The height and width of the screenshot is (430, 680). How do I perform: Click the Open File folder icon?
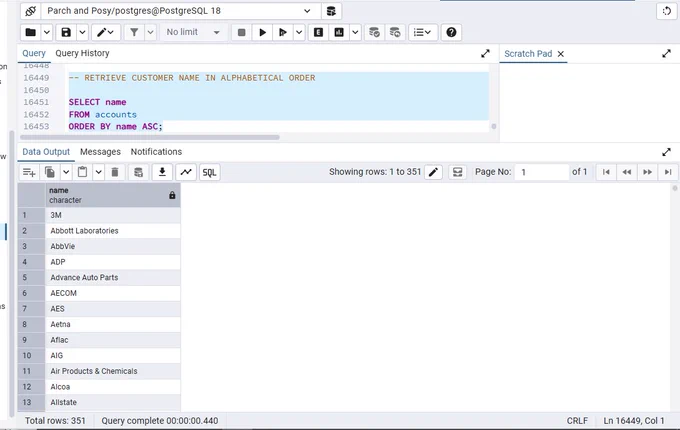[x=31, y=32]
